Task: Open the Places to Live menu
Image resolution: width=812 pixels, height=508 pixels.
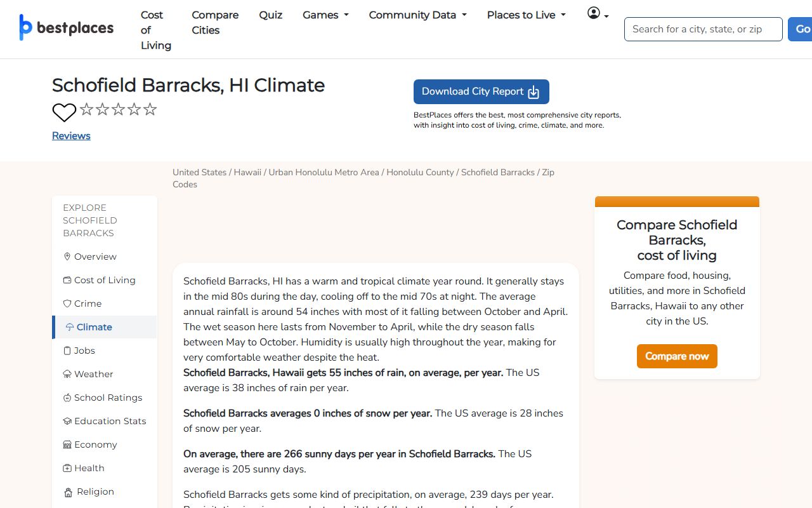Action: click(527, 15)
